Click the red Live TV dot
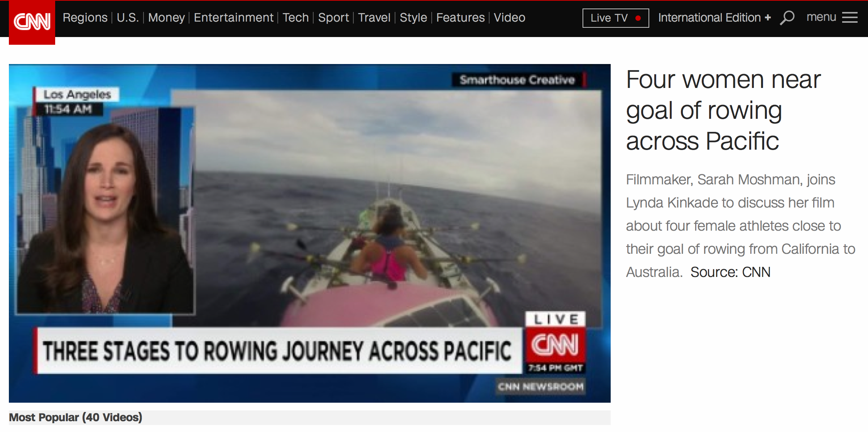This screenshot has width=868, height=432. [x=638, y=18]
